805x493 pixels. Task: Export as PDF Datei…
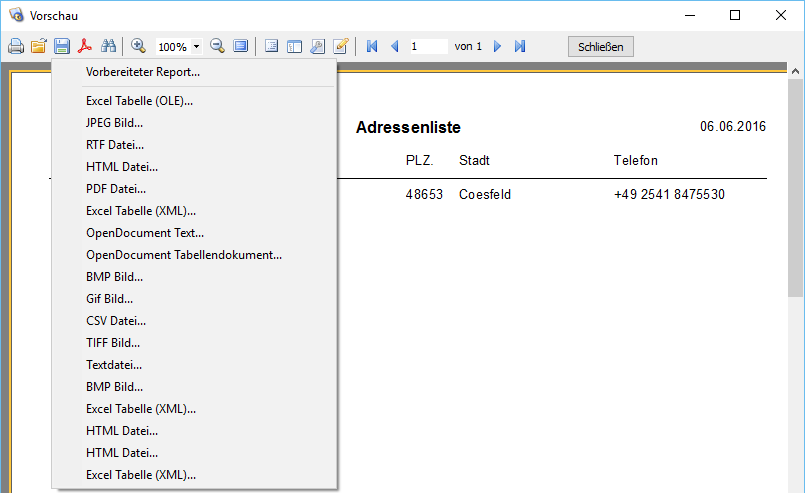(116, 188)
